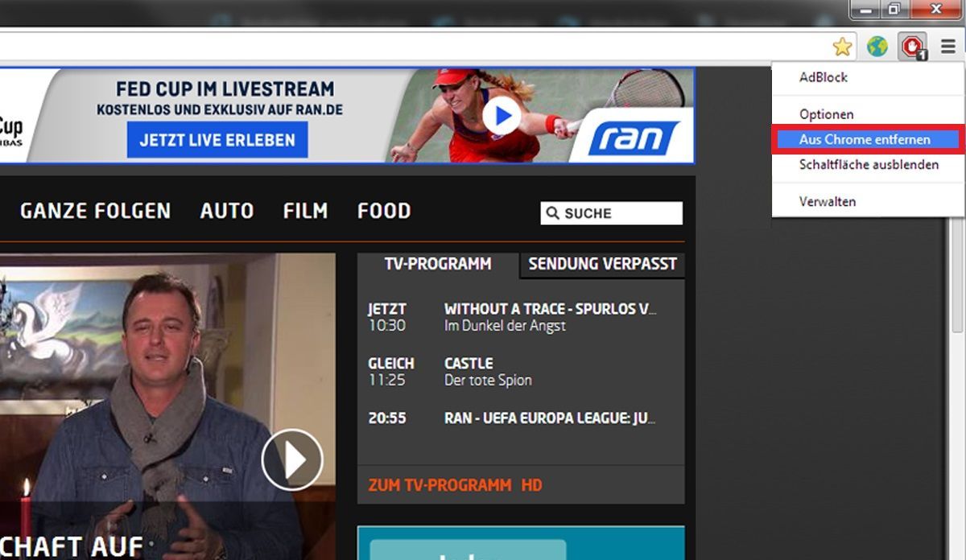Click the JETZT LIVE ERLEBEN button
The width and height of the screenshot is (966, 560).
217,140
